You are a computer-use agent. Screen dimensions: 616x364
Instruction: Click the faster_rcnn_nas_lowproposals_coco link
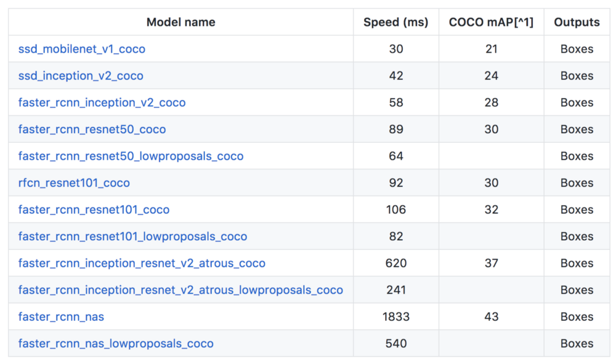[116, 344]
